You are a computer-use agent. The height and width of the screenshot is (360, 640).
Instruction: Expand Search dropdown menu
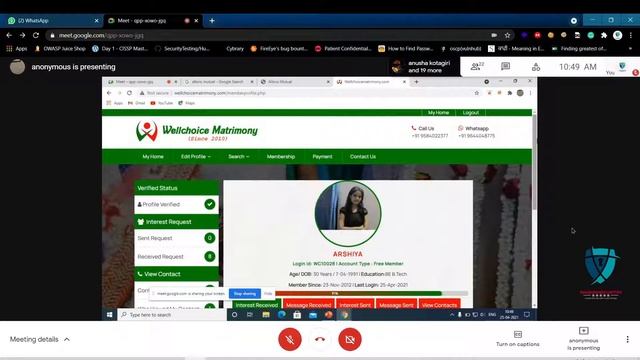[238, 157]
